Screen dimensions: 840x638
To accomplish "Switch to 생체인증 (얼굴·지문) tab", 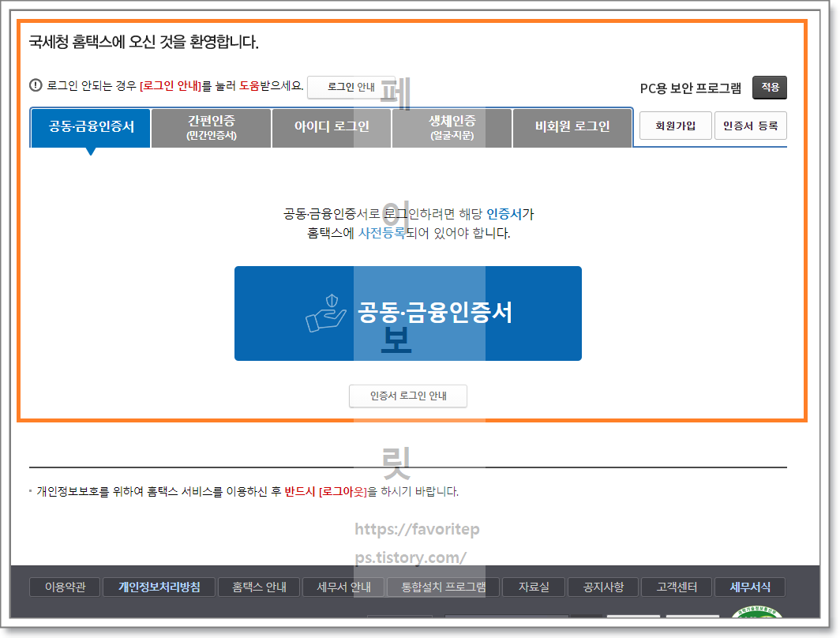I will (x=452, y=127).
